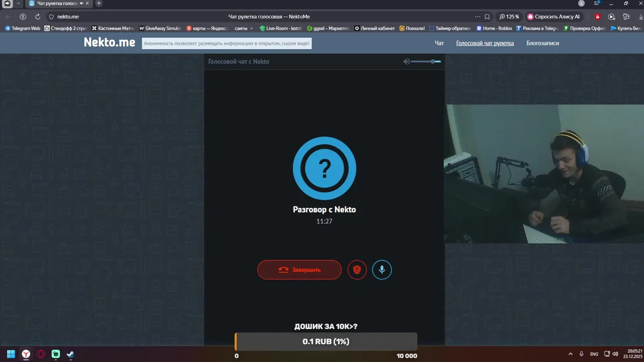Open the three-dots page menu in the address bar
Screen dimensions: 644x362
tap(477, 17)
